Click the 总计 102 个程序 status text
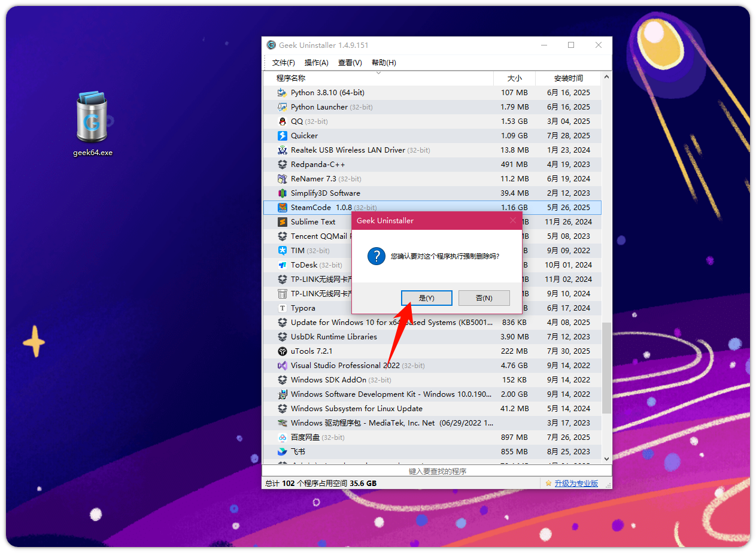The width and height of the screenshot is (756, 553). tap(320, 484)
